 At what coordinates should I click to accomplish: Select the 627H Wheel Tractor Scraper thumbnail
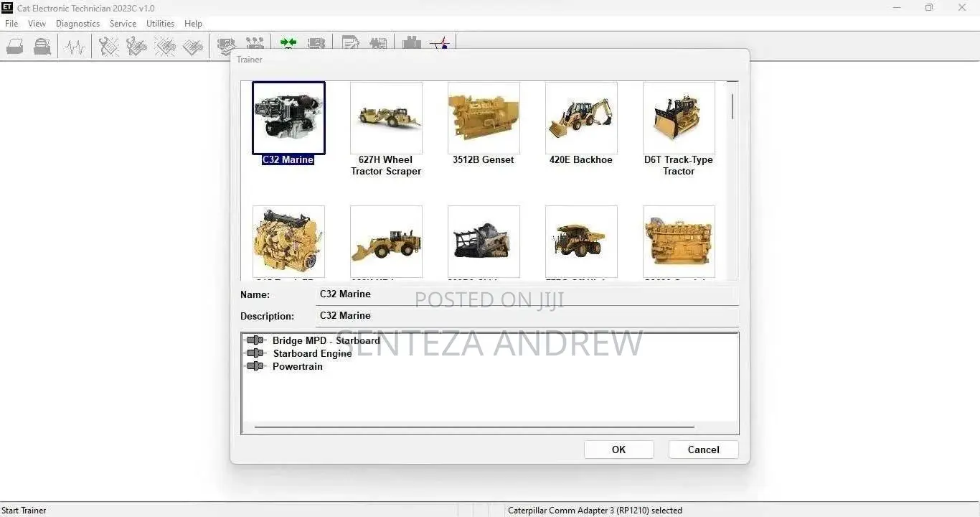point(386,118)
